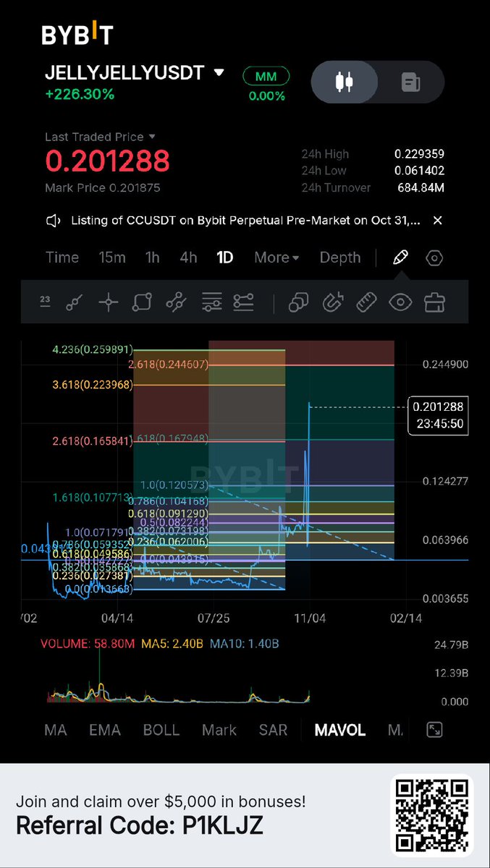Image resolution: width=490 pixels, height=868 pixels.
Task: Select the 1D timeframe
Action: point(224,258)
